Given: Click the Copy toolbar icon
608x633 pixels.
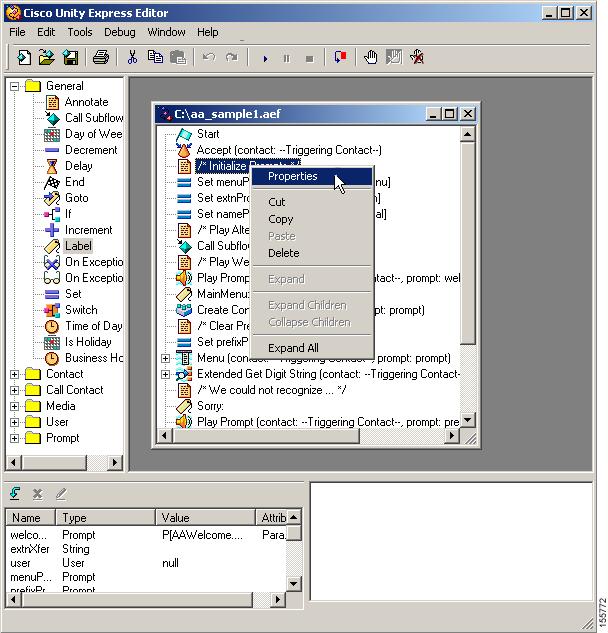Looking at the screenshot, I should [155, 57].
